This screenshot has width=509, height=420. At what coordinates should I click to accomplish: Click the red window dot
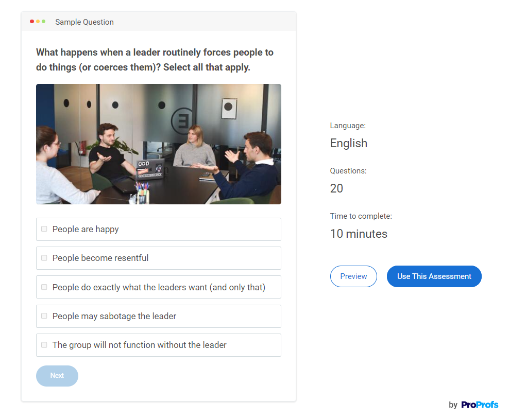[32, 22]
